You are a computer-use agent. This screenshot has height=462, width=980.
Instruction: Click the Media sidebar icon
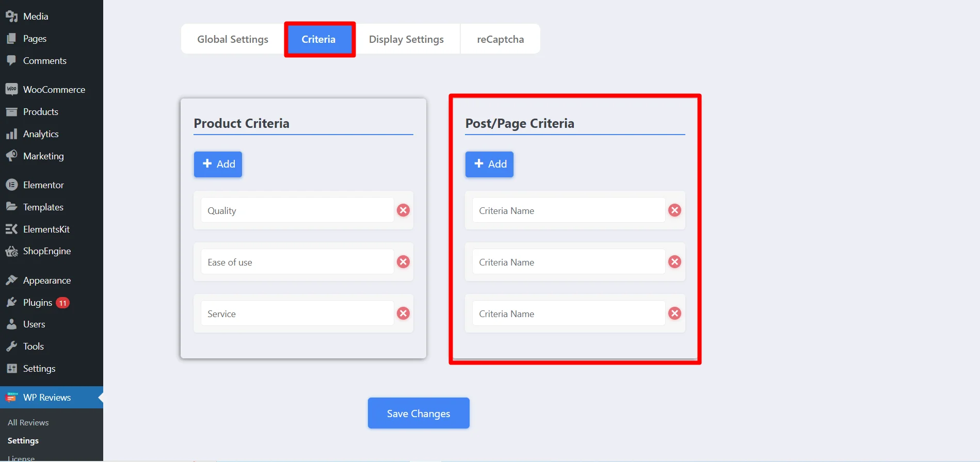click(11, 16)
